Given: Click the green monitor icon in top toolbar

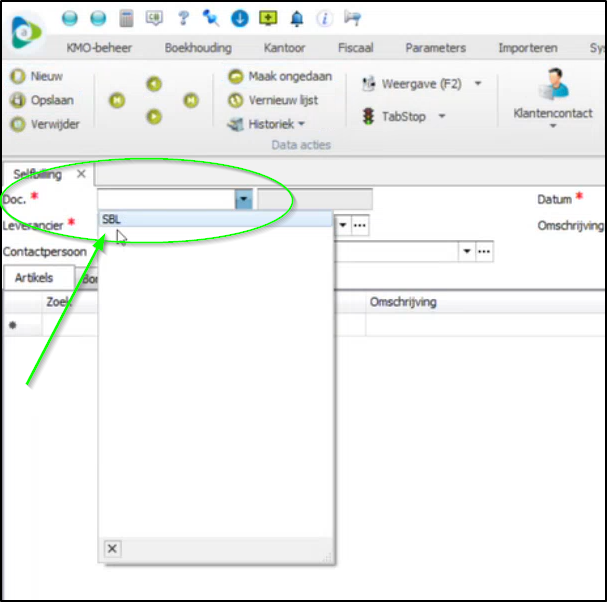Looking at the screenshot, I should (x=267, y=18).
